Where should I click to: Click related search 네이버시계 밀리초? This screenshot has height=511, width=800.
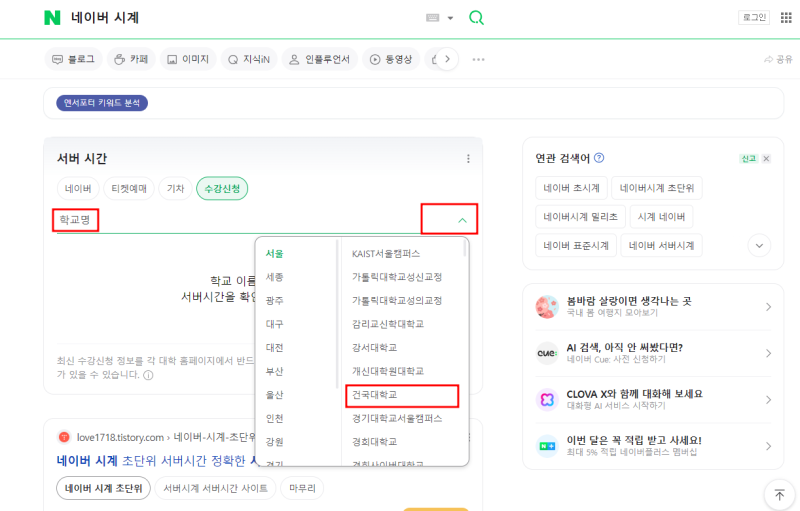tap(581, 217)
